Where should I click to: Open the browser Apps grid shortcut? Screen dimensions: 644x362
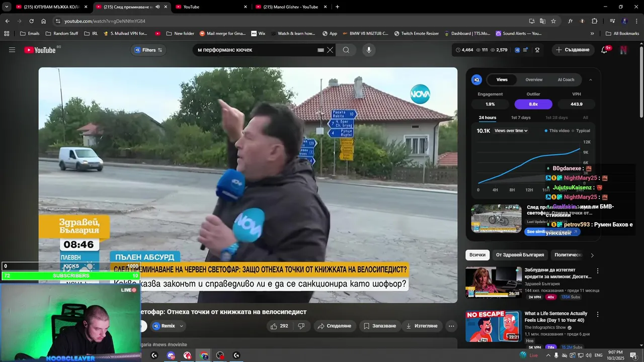coord(7,34)
